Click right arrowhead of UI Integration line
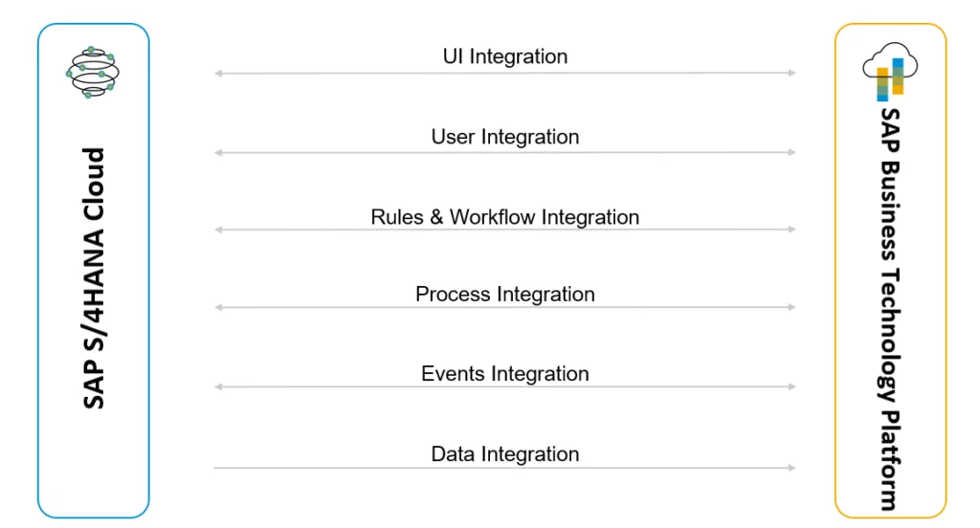980x528 pixels. point(791,73)
